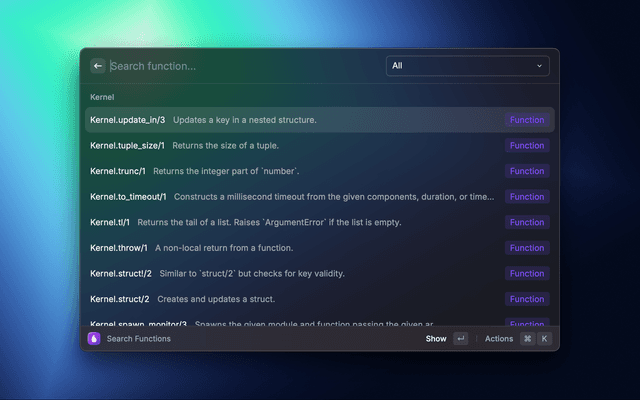
Task: Select the Kernel.tuple_size/1 entry
Action: tap(290, 146)
